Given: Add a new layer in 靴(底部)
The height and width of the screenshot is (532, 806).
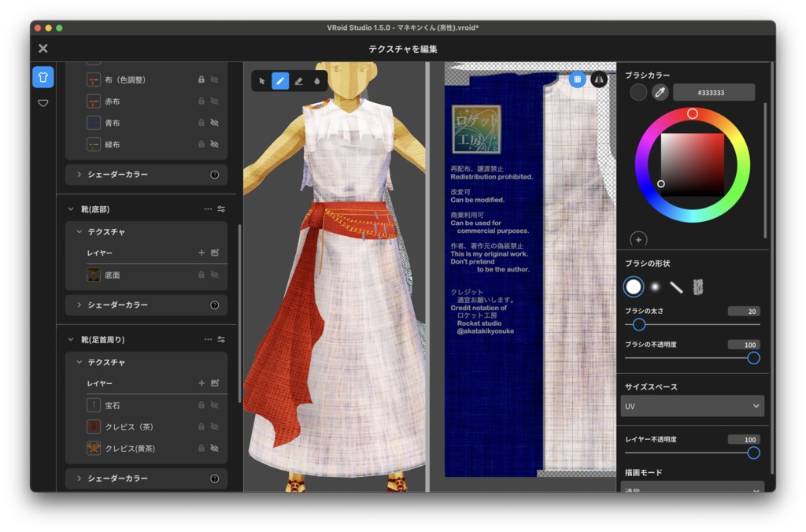Looking at the screenshot, I should pos(201,253).
